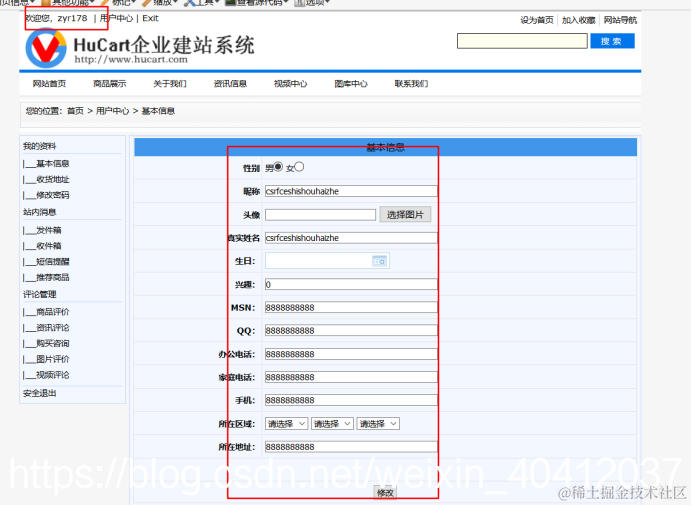
Task: Open the 工具 toolbar menu
Action: coord(202,3)
